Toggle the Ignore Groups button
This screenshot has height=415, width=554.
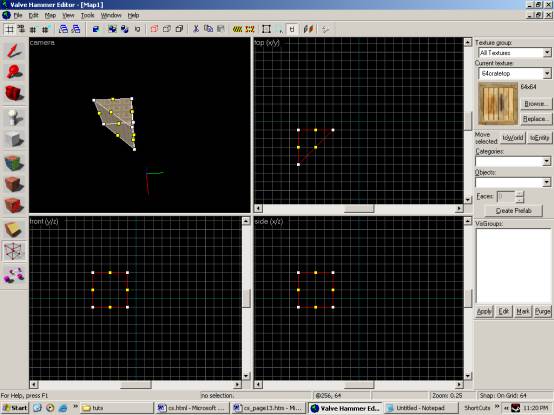coord(138,29)
